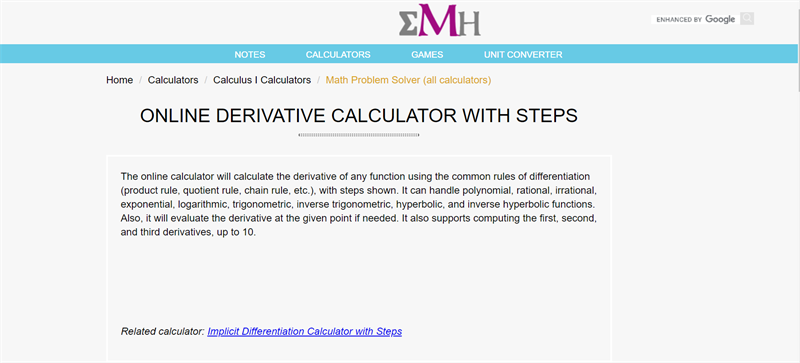Go to the GAMES section
The width and height of the screenshot is (800, 363).
pos(427,55)
